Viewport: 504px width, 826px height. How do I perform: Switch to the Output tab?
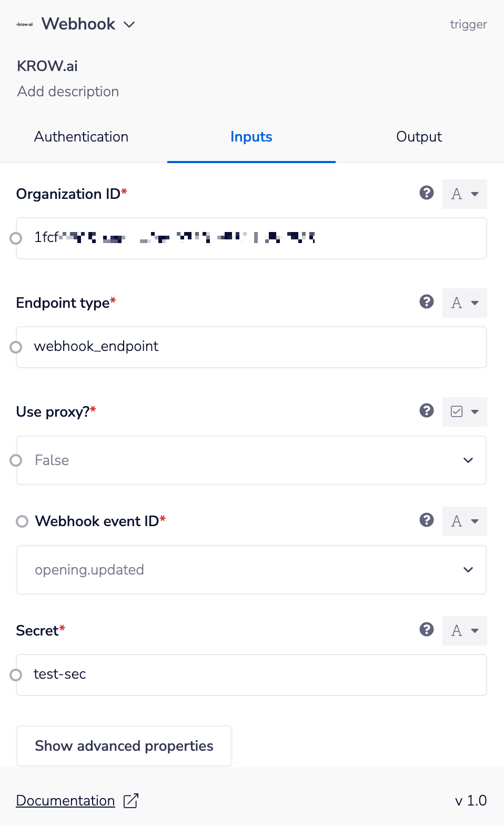click(x=419, y=137)
